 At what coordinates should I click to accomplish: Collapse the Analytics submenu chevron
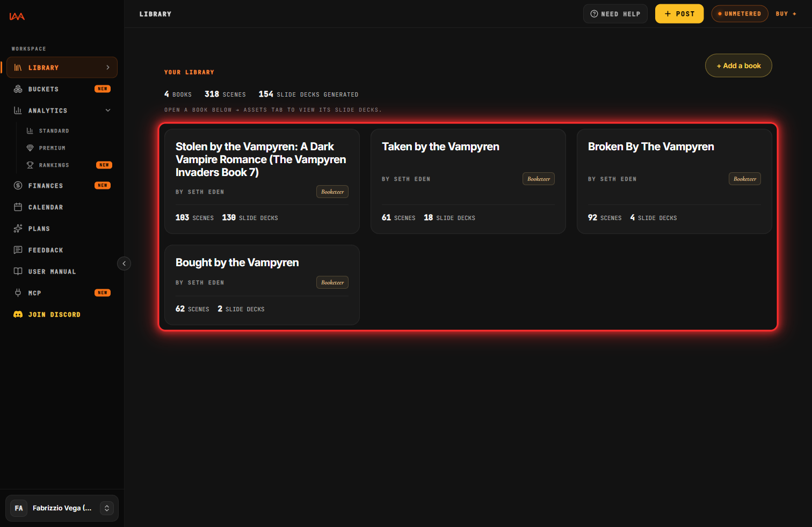click(108, 111)
